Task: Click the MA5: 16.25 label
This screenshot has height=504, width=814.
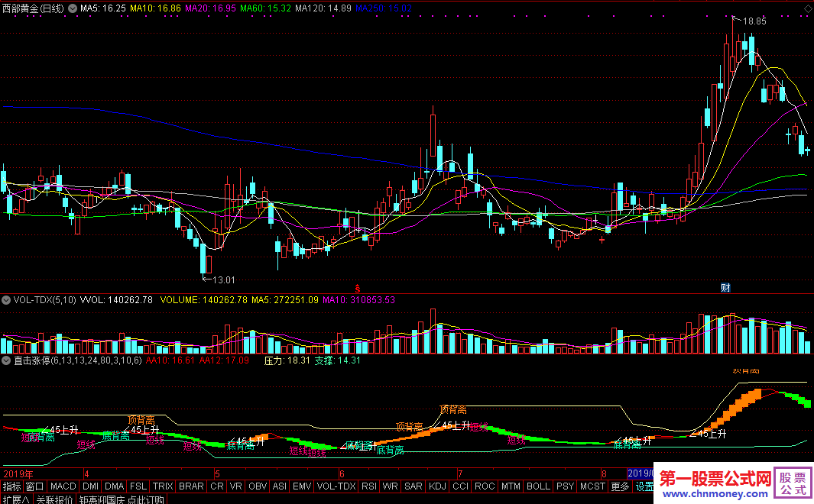Action: point(102,9)
